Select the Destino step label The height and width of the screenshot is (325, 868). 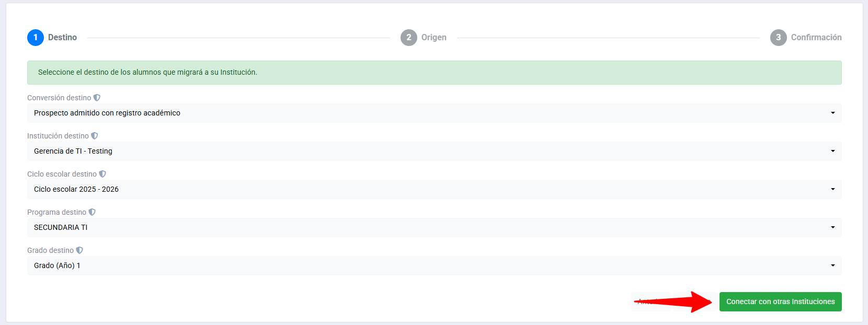(x=62, y=38)
